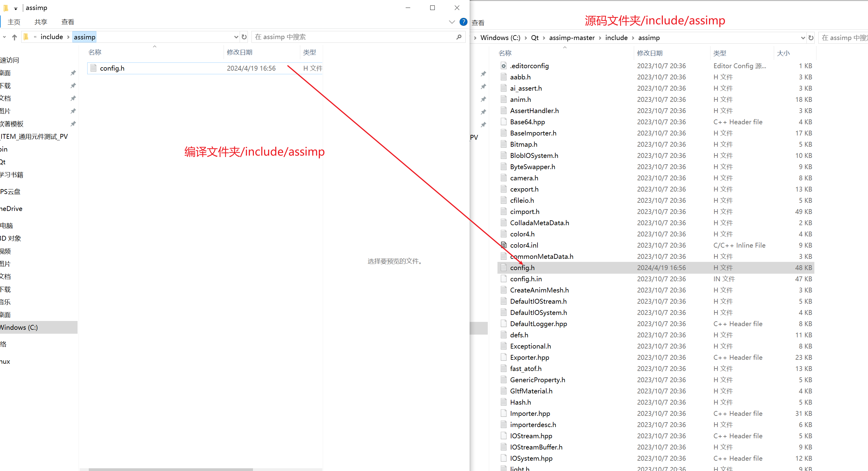The height and width of the screenshot is (471, 868).
Task: Navigate to Qt in right address bar
Action: 535,38
